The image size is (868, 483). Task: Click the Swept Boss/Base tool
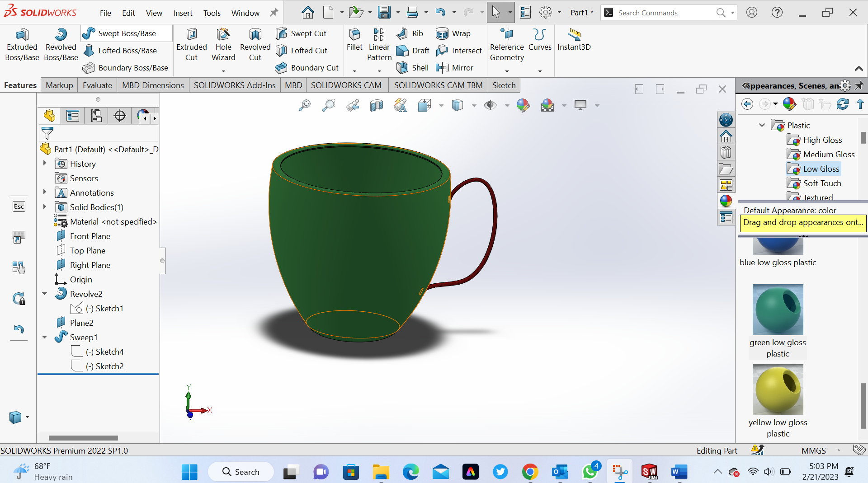(127, 33)
